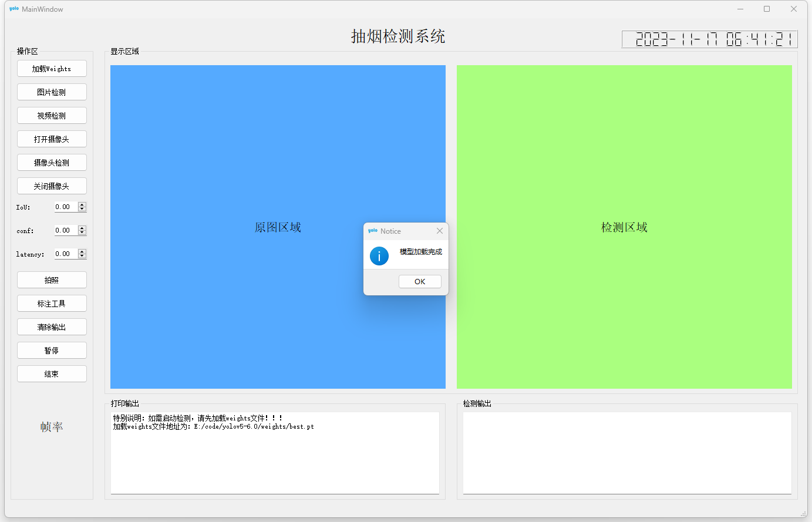Pause detection with 暂停

pyautogui.click(x=52, y=351)
